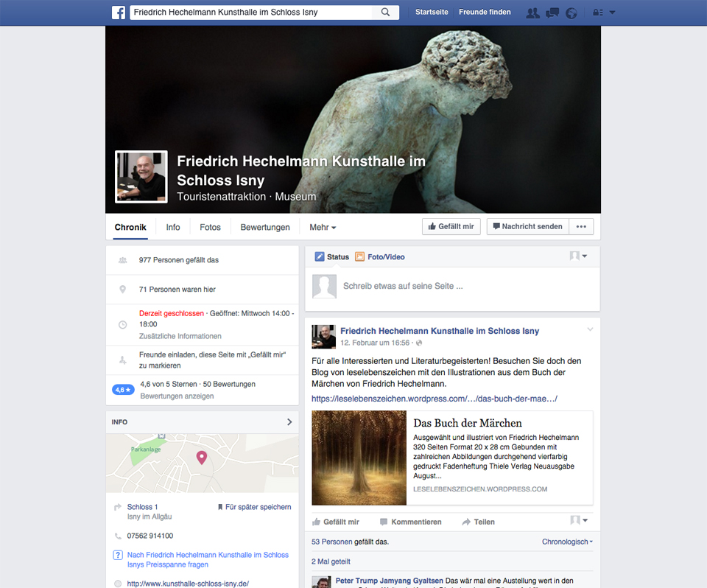Select the Foto/Video composer tab

coord(380,256)
